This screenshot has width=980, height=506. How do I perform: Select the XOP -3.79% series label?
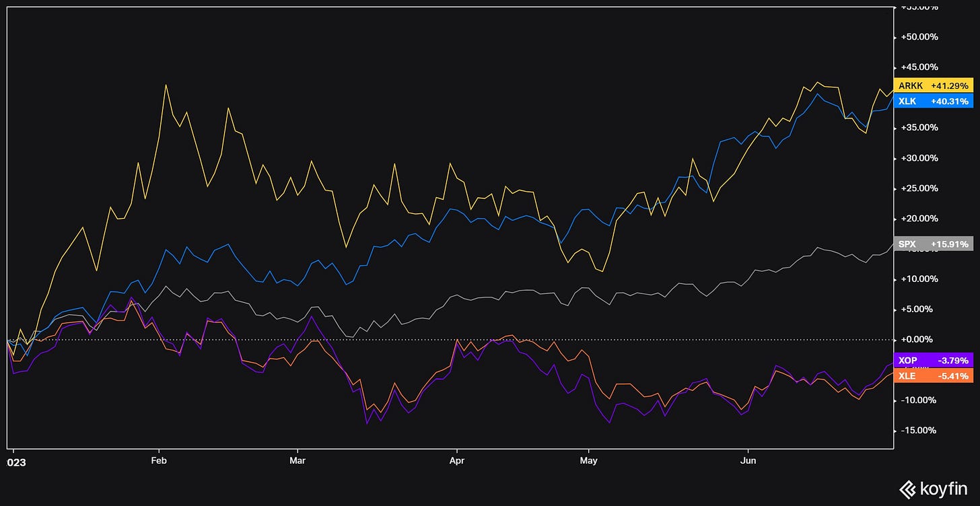tap(933, 360)
